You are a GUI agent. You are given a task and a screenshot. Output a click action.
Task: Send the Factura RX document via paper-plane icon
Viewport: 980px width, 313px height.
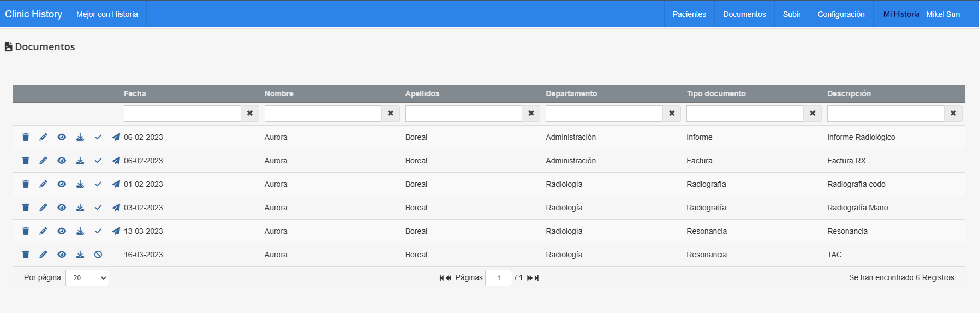click(x=116, y=161)
